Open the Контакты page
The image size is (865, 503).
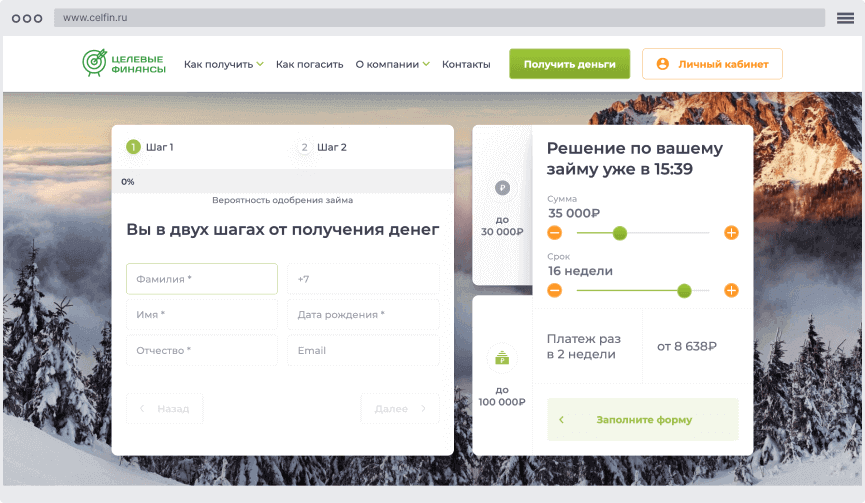point(466,65)
